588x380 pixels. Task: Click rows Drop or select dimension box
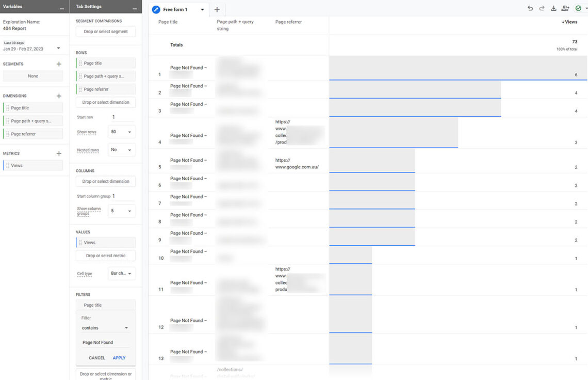click(x=106, y=102)
